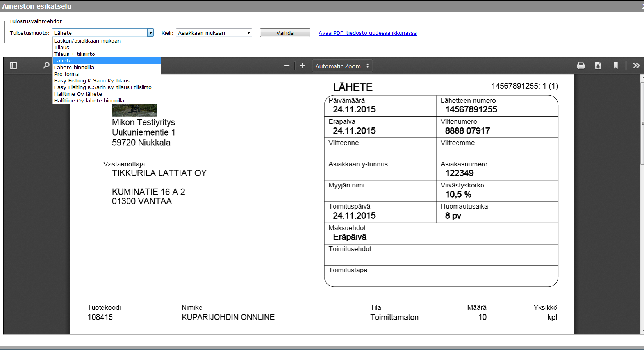Open 'Avaa PDF-tiedosto uudessa ikkunassa' link
This screenshot has width=644, height=350.
click(367, 33)
